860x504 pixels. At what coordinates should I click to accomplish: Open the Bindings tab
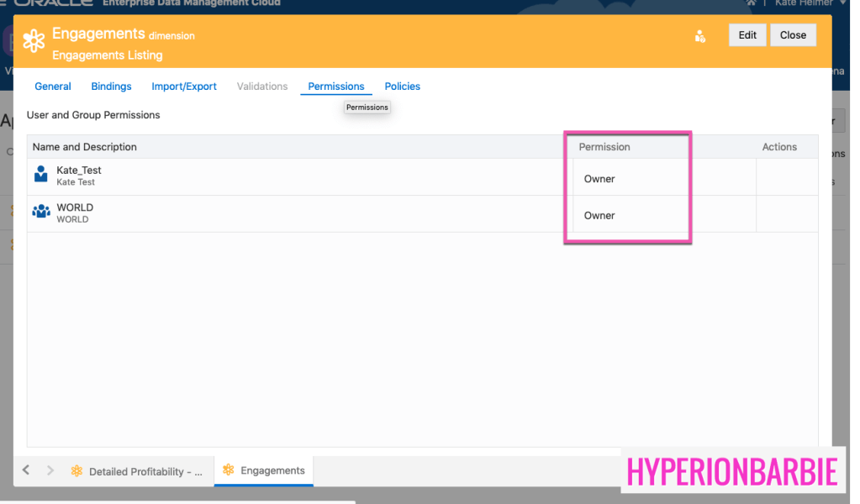pos(111,87)
